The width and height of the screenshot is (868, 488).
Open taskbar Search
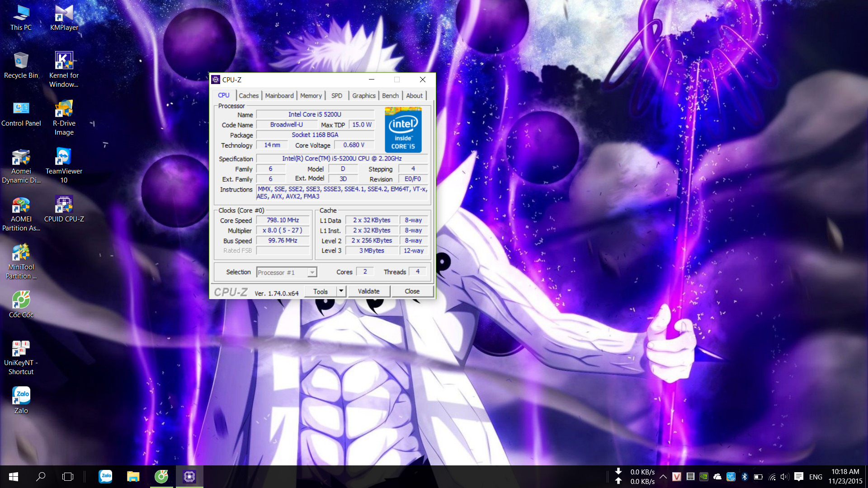point(41,477)
